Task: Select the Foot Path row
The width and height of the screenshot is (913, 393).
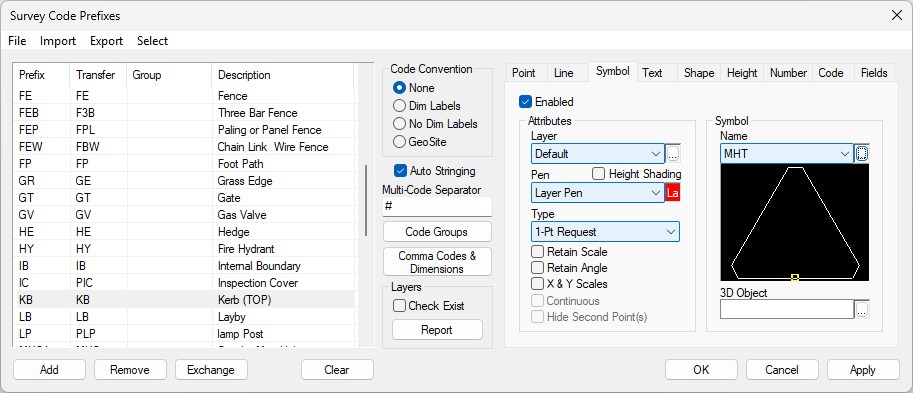Action: (184, 164)
